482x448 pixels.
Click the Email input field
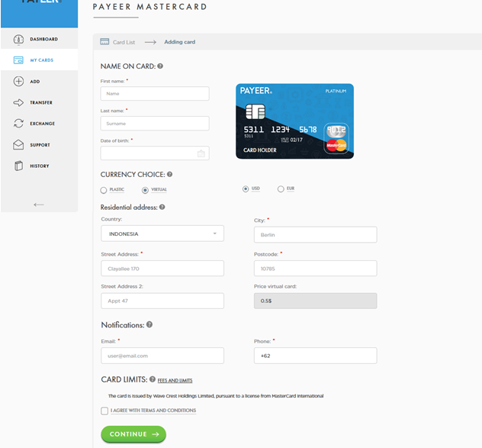[162, 356]
